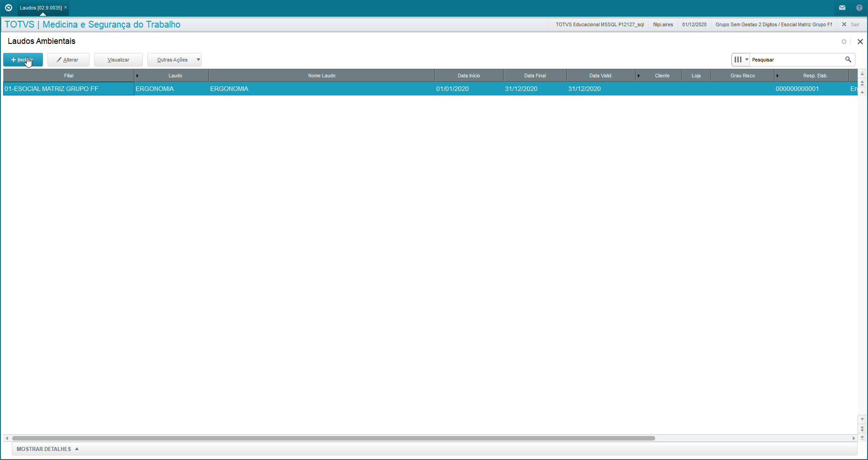The height and width of the screenshot is (460, 868).
Task: Sort by Data Final column header
Action: (535, 76)
